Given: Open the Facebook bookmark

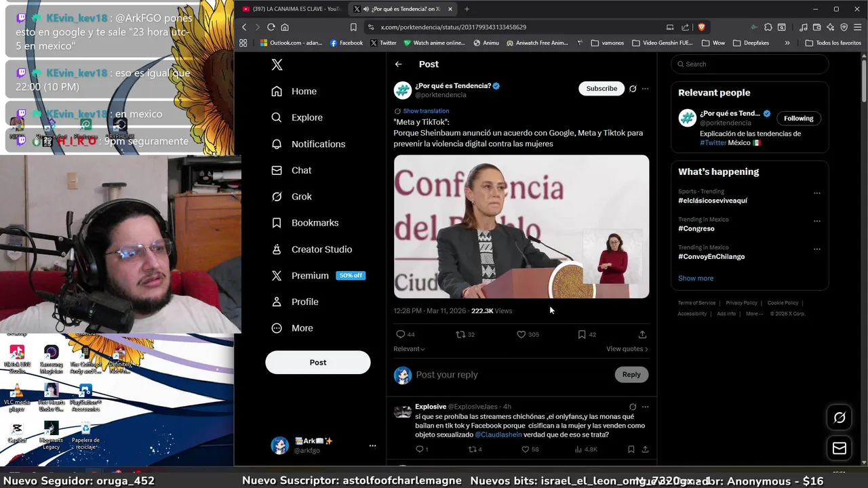Looking at the screenshot, I should point(347,43).
